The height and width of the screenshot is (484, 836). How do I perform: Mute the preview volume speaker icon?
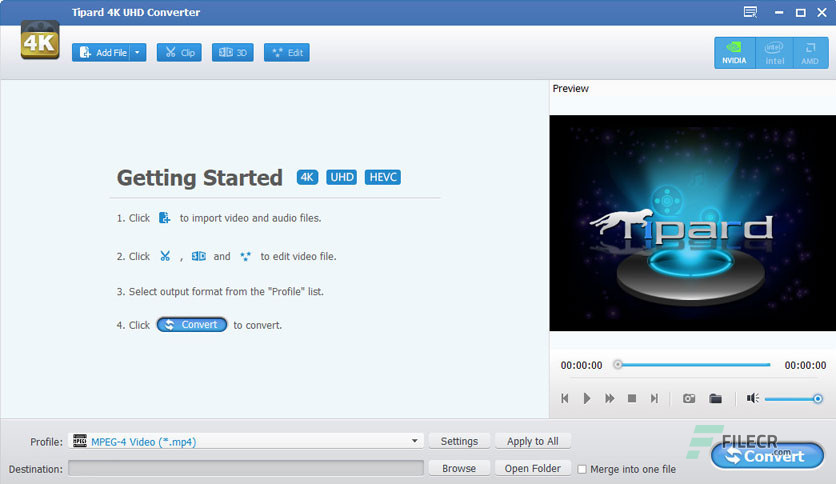click(x=752, y=398)
